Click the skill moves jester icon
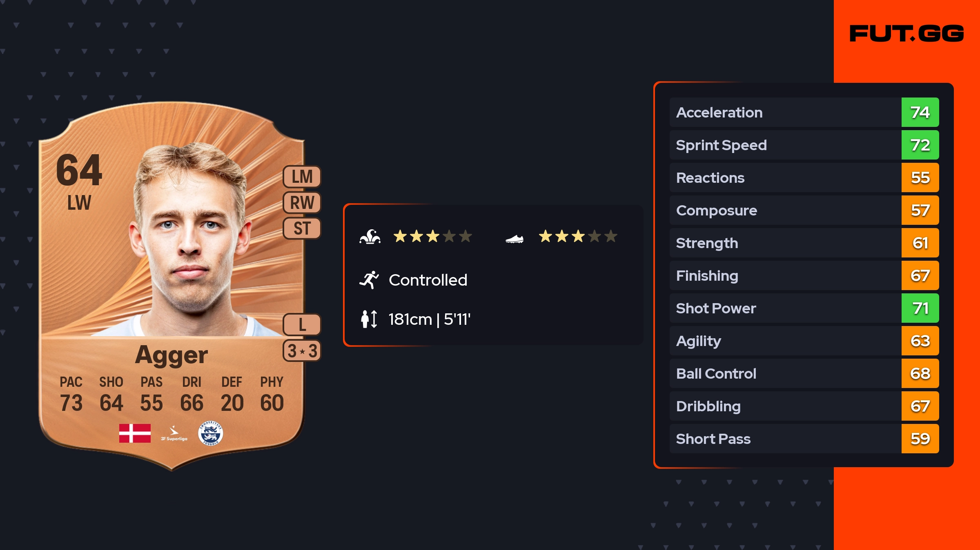Screen dimensions: 980x550 tap(370, 237)
